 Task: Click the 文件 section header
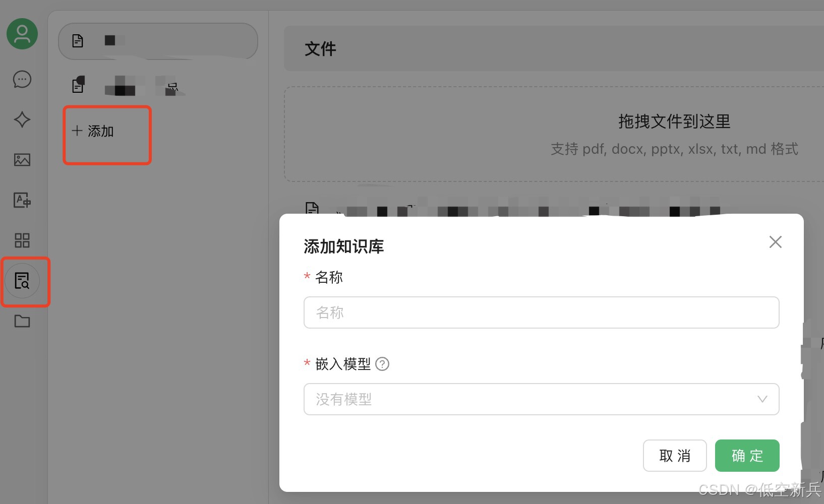pos(320,48)
